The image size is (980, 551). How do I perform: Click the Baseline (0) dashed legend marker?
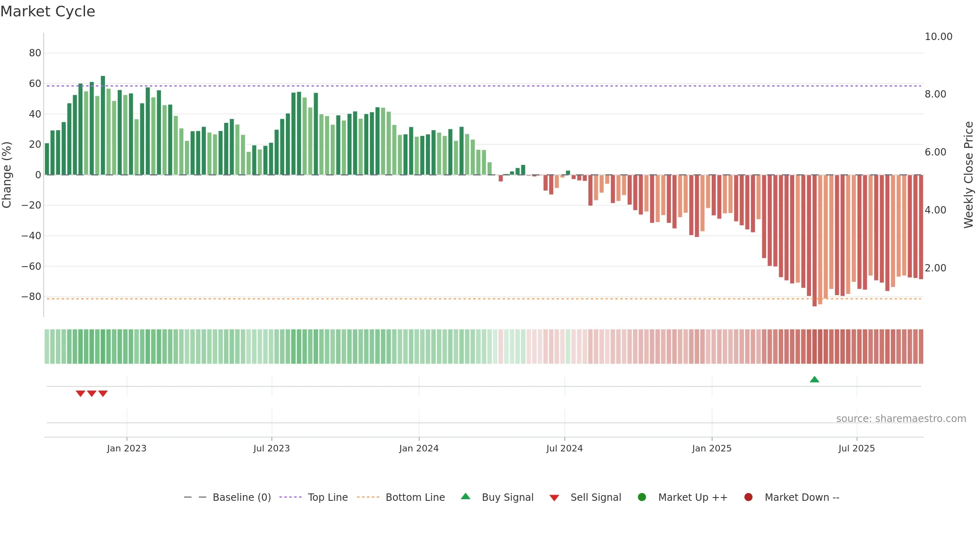point(195,497)
